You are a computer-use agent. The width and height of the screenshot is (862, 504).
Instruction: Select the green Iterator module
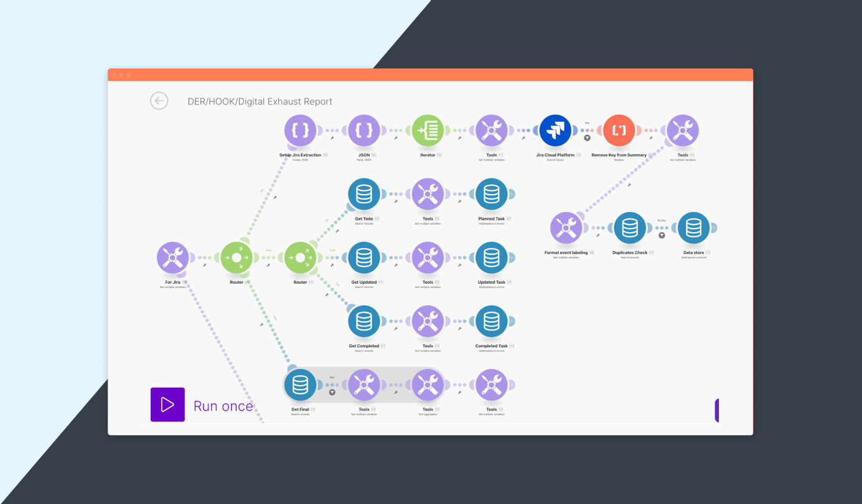click(x=428, y=131)
